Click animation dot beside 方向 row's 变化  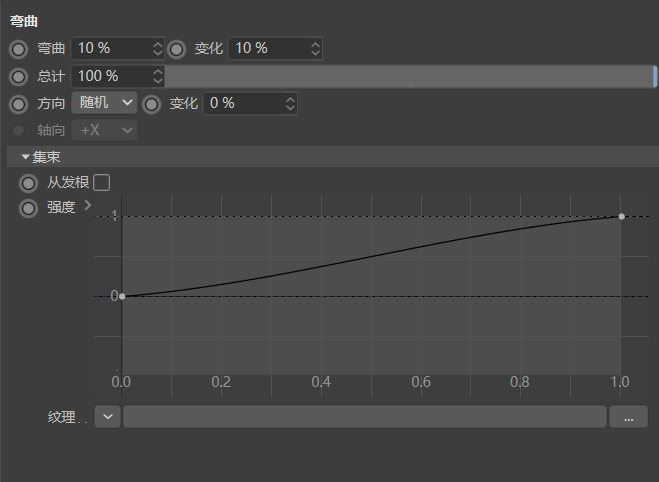[x=152, y=103]
